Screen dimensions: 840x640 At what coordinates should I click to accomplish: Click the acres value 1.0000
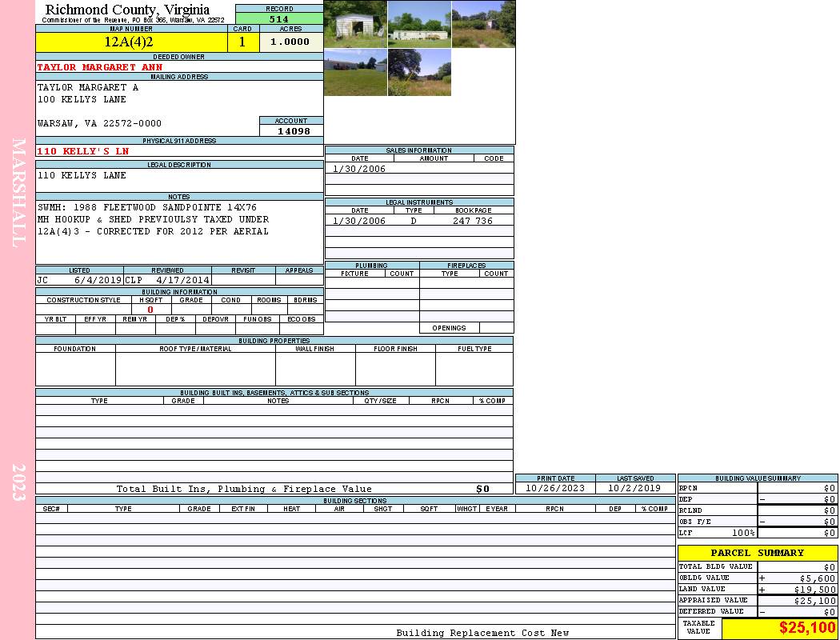click(290, 42)
